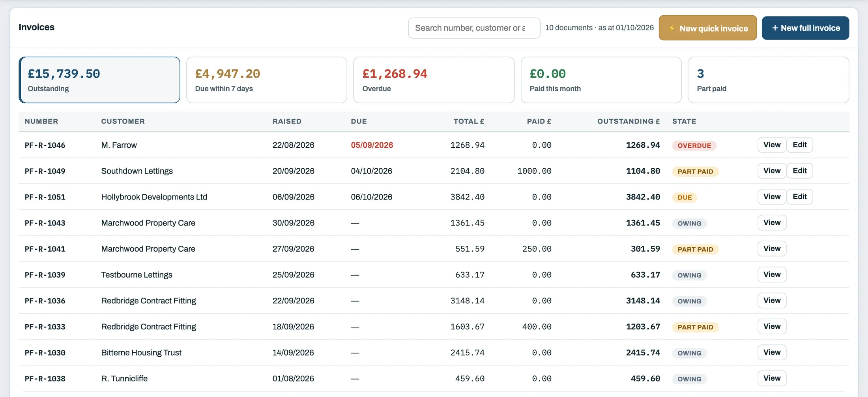The width and height of the screenshot is (868, 397).
Task: Click the TOTAL £ column header
Action: [x=469, y=121]
